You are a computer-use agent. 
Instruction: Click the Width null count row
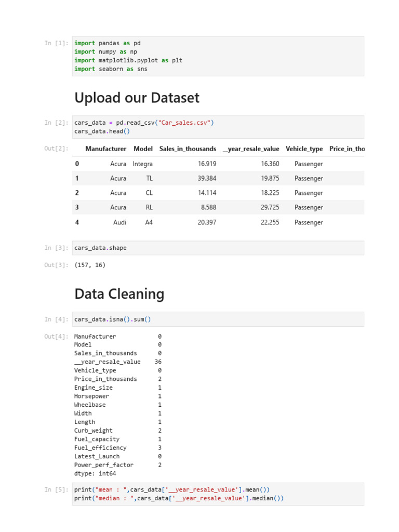click(118, 413)
